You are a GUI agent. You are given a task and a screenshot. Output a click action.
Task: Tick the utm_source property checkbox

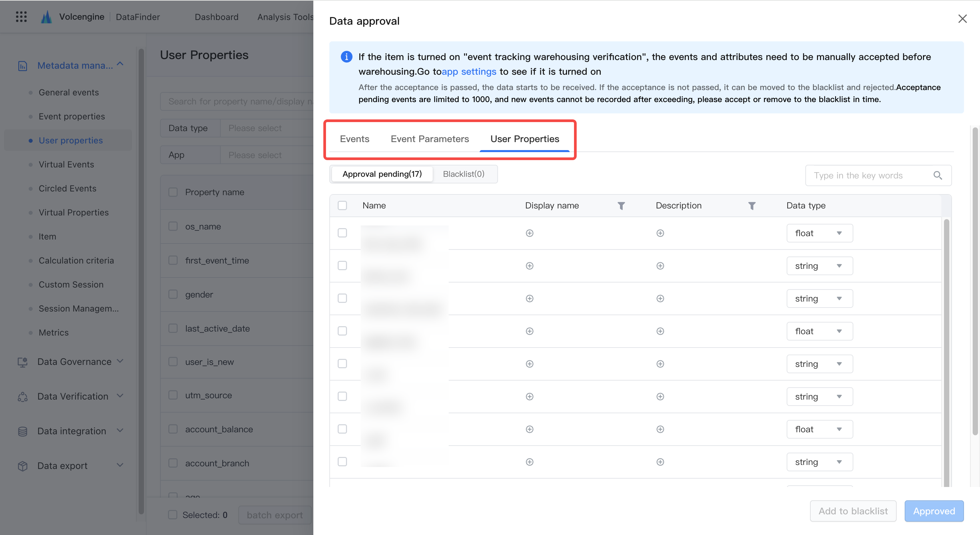pos(173,395)
